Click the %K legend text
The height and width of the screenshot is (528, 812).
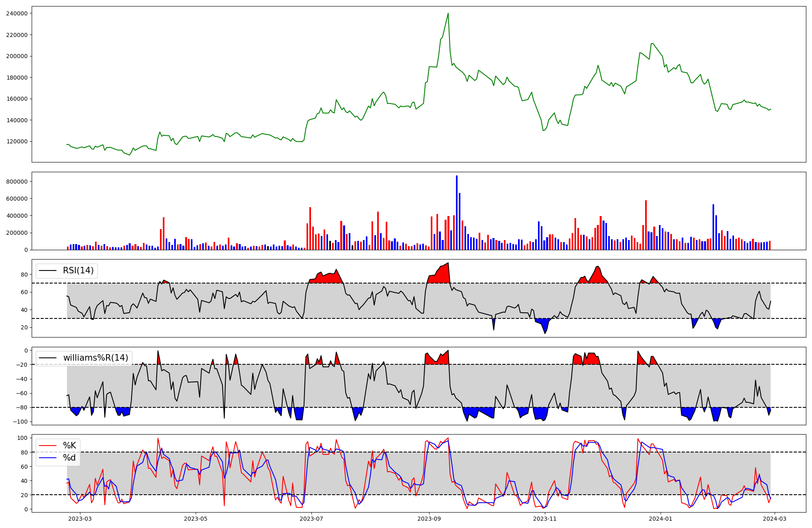(x=69, y=446)
